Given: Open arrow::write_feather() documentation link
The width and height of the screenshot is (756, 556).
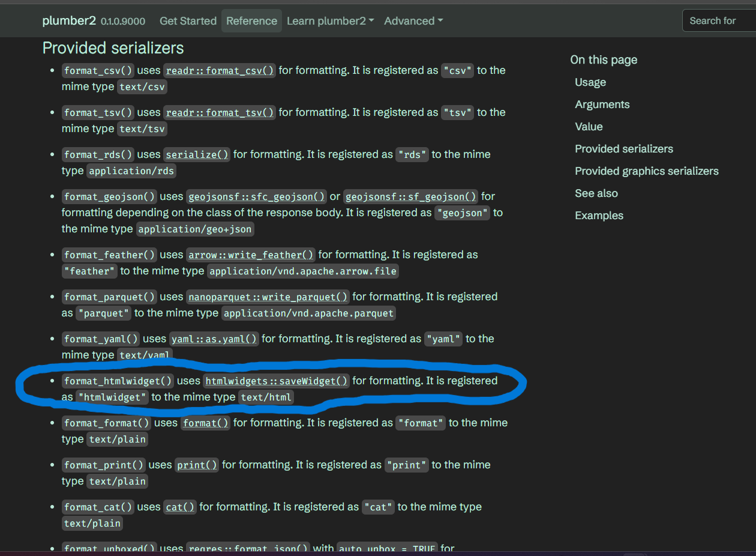Looking at the screenshot, I should pos(251,255).
